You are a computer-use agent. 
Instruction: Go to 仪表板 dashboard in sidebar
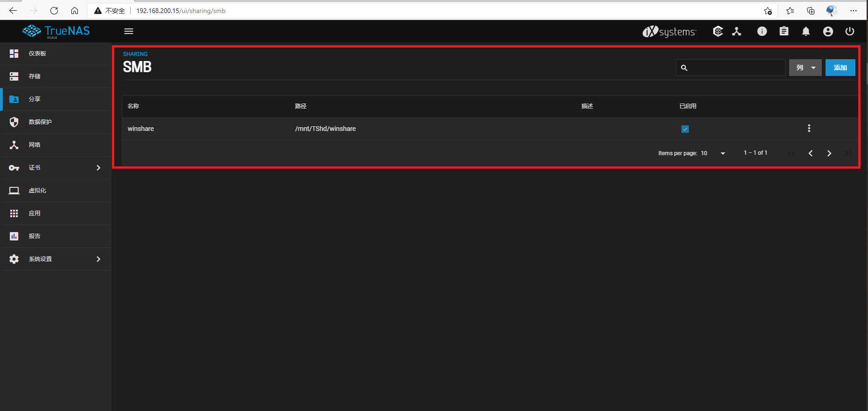coord(56,54)
